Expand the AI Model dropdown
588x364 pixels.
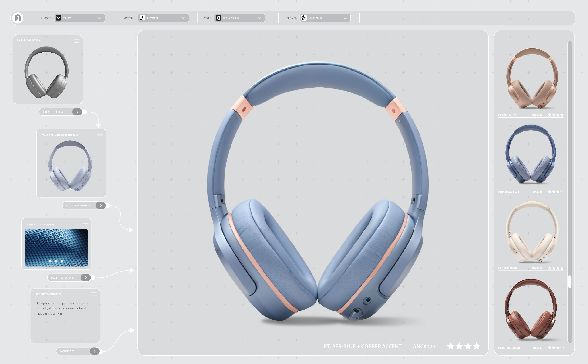coord(100,18)
